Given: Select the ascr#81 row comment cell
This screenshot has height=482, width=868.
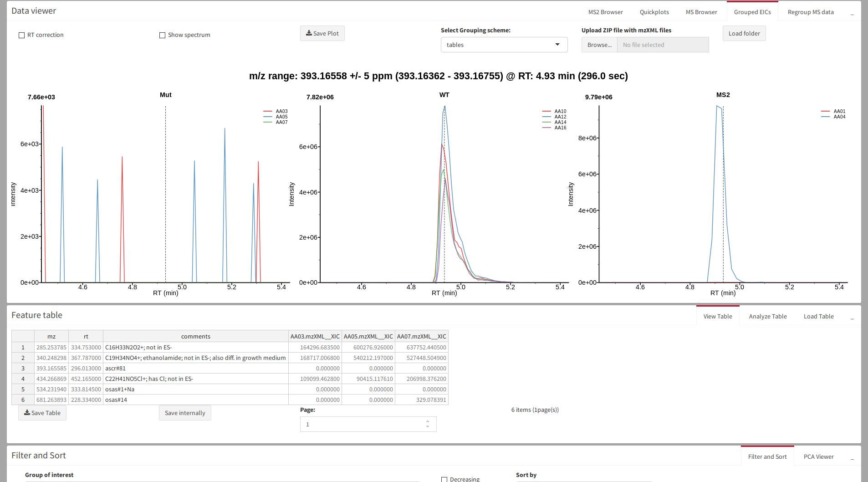Looking at the screenshot, I should click(195, 368).
